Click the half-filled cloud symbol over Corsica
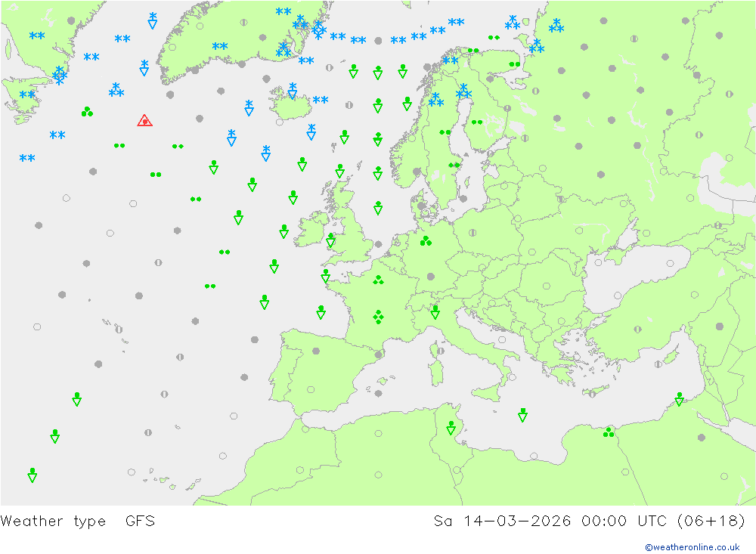Viewport: 756px width, 554px height. (x=440, y=351)
